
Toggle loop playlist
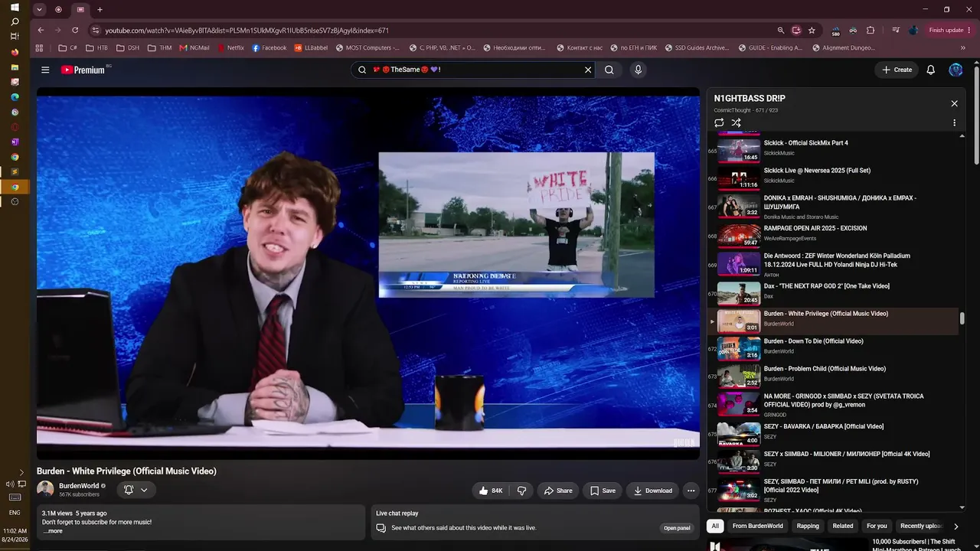click(x=719, y=122)
